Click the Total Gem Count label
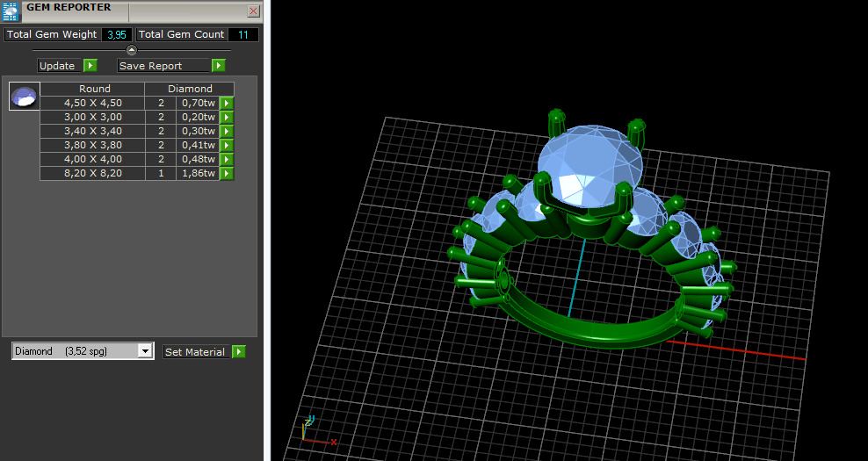This screenshot has height=461, width=868. (181, 34)
